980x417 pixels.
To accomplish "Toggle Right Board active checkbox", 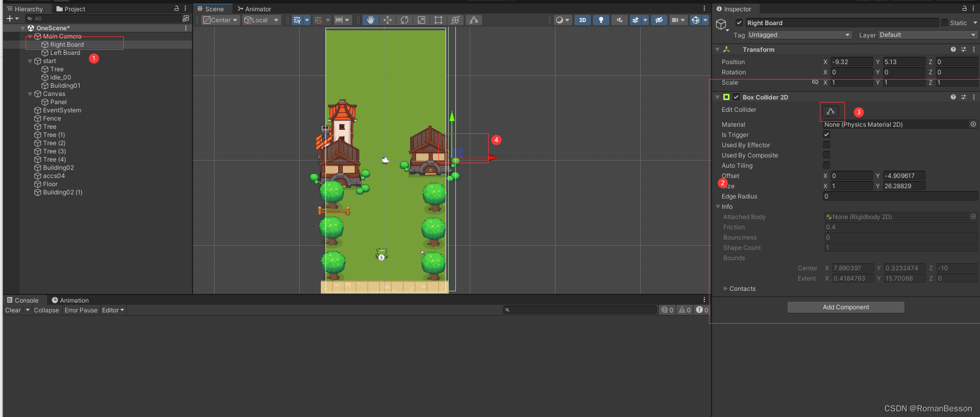I will 739,23.
